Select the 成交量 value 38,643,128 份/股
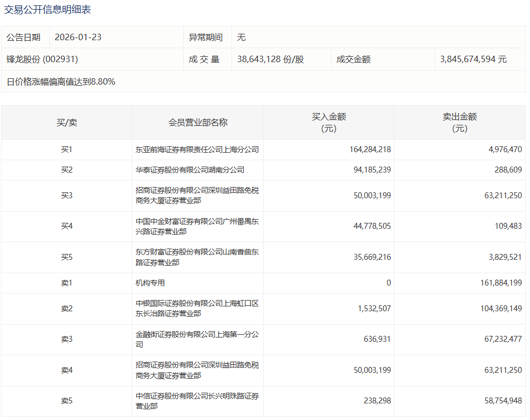The height and width of the screenshot is (420, 530). [271, 59]
